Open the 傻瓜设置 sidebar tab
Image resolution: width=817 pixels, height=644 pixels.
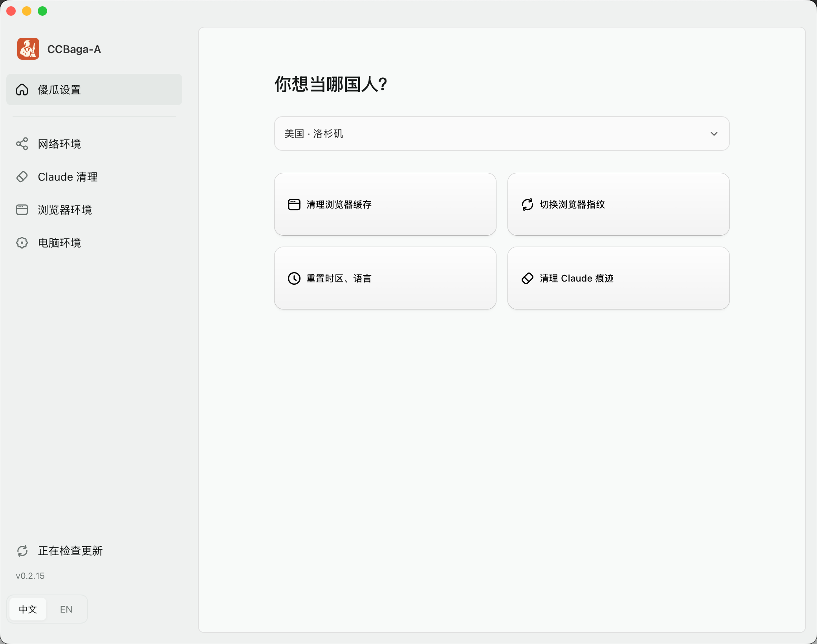pos(94,90)
